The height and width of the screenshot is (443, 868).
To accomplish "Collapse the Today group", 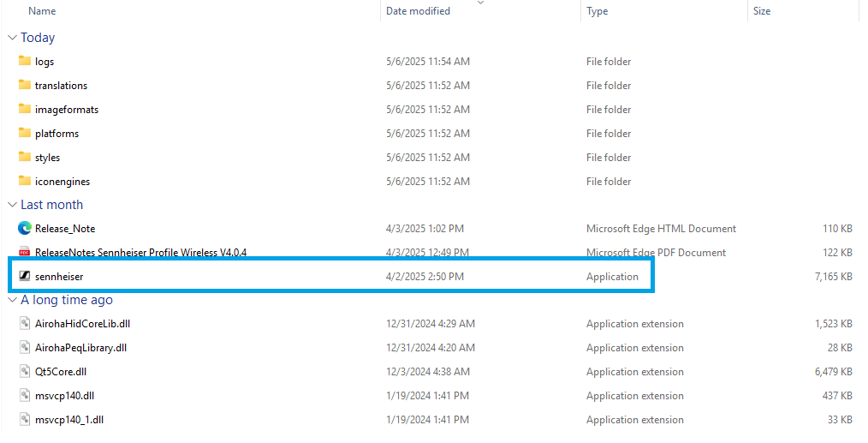I will (x=12, y=38).
